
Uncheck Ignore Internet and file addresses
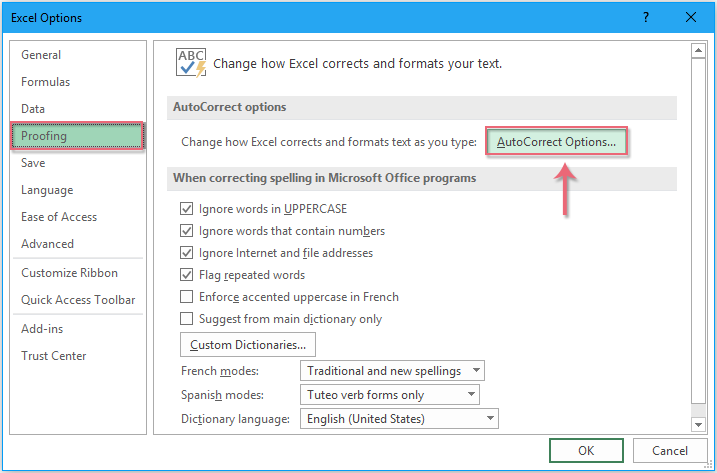(x=187, y=253)
